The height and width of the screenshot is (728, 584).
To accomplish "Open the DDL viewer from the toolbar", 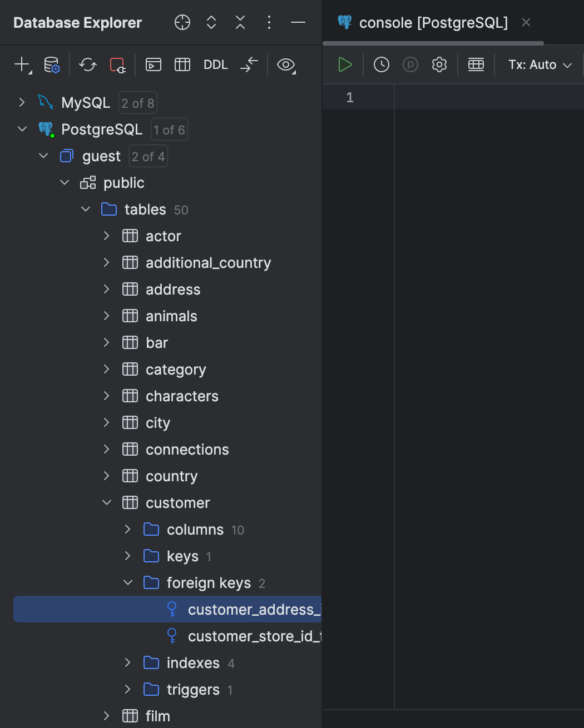I will 215,64.
